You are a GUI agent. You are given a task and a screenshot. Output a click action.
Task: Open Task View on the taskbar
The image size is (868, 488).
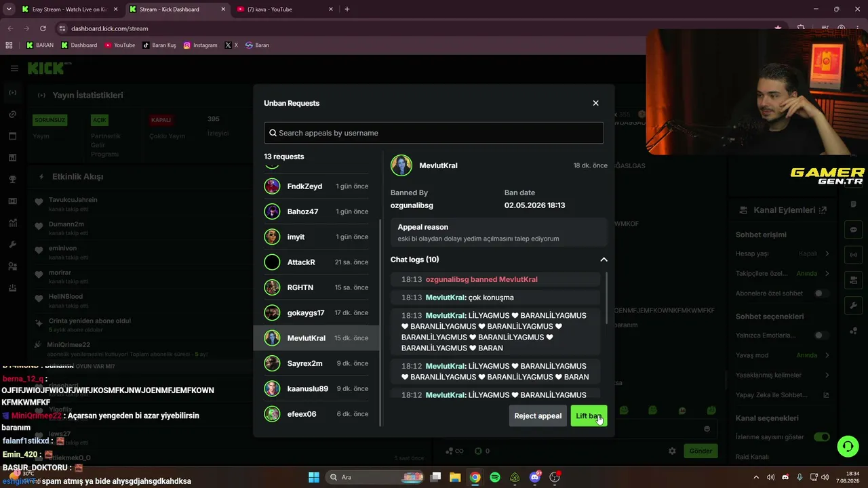[x=435, y=477]
